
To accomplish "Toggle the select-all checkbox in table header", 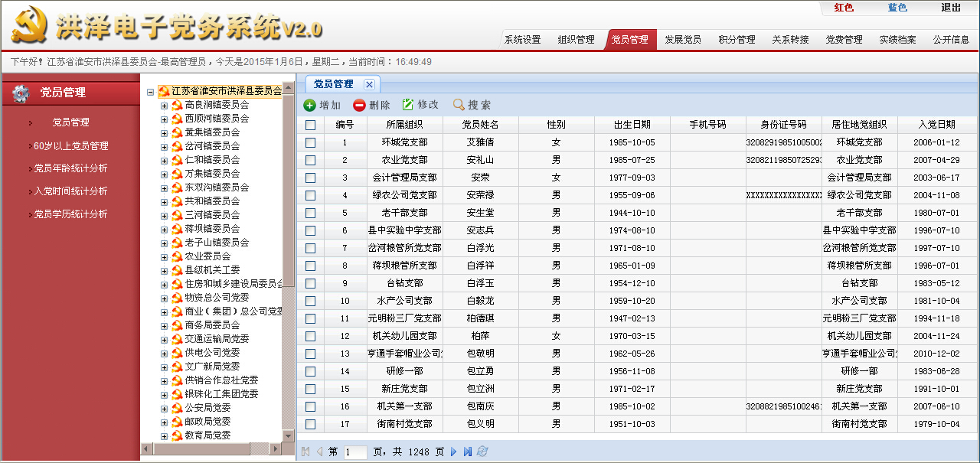I will [310, 125].
